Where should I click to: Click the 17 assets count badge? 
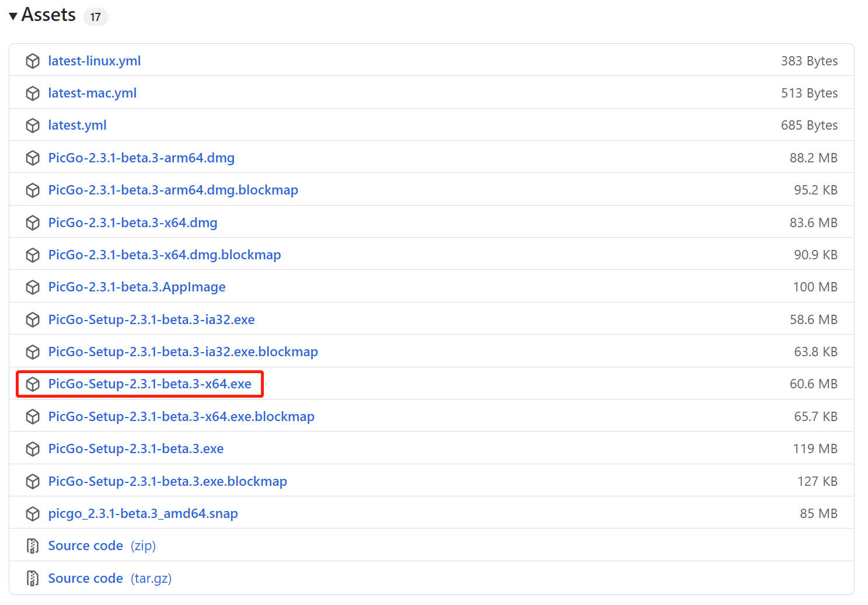[96, 17]
